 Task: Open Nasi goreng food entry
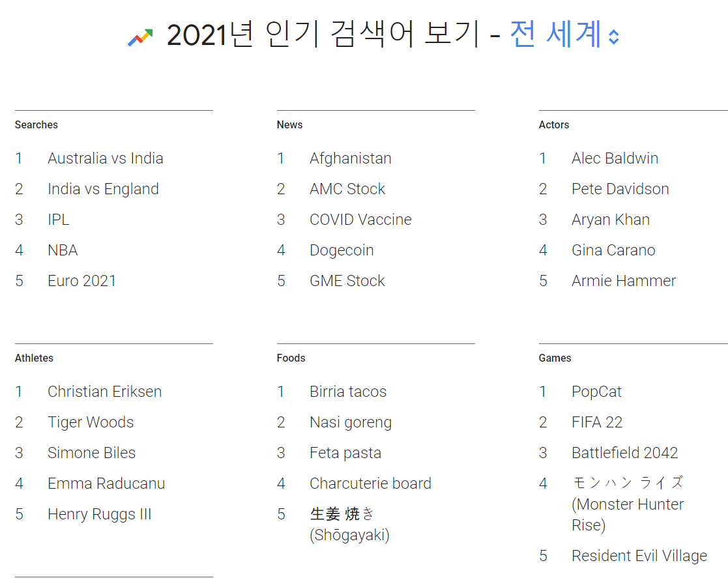[x=351, y=422]
